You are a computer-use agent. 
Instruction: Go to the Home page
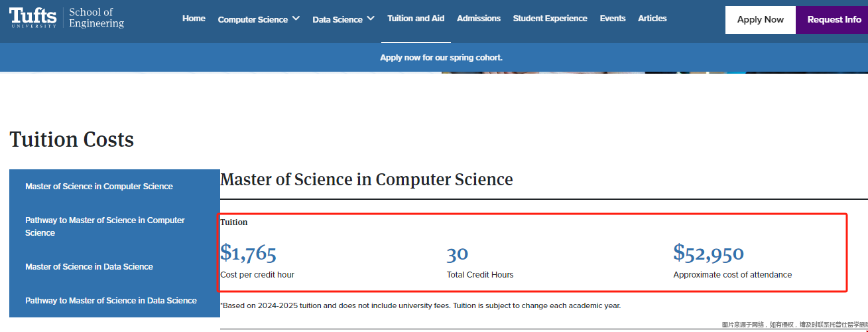pos(194,19)
